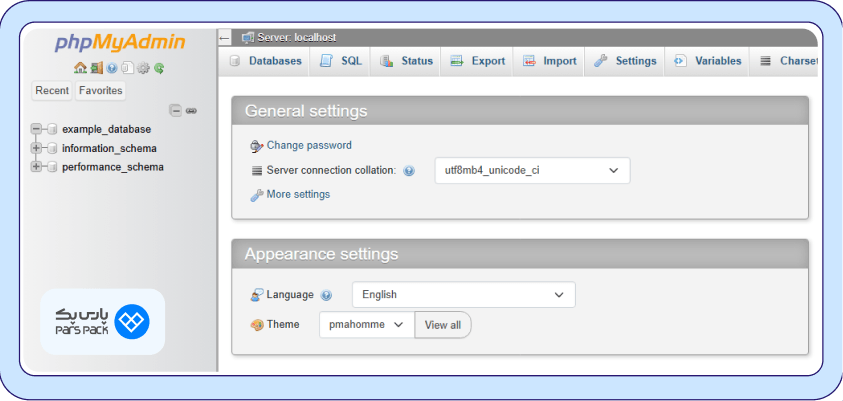Open help for Server connection collation

click(409, 171)
